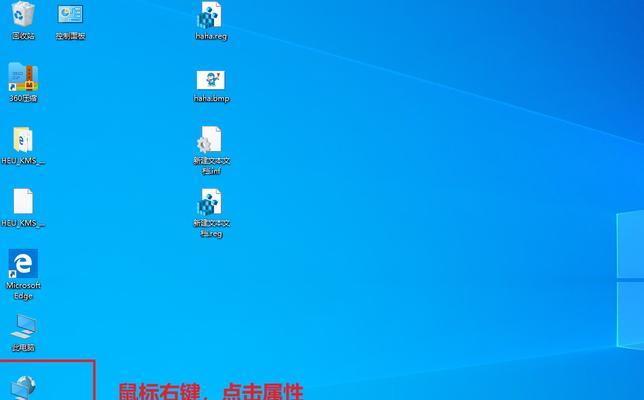Select the blank white HEU_KMS_ file icon
Screen dimensions: 644x400
coord(22,201)
